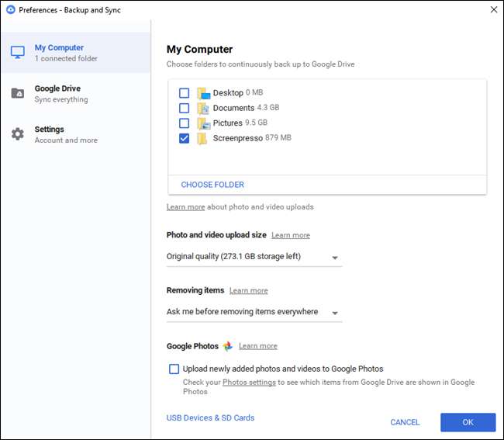Screen dimensions: 504x440
Task: Click the CHOOSE FOLDER link
Action: pos(212,185)
